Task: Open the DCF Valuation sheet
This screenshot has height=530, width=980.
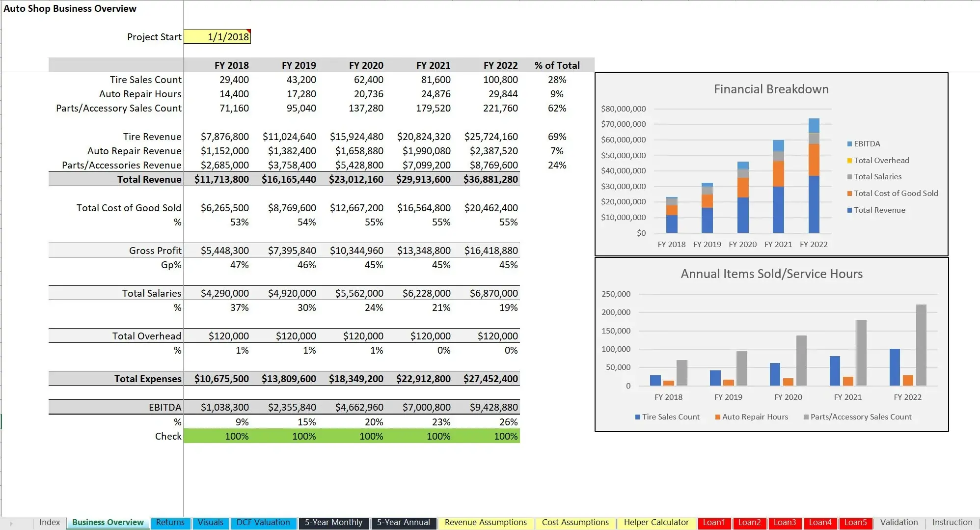Action: pyautogui.click(x=263, y=523)
